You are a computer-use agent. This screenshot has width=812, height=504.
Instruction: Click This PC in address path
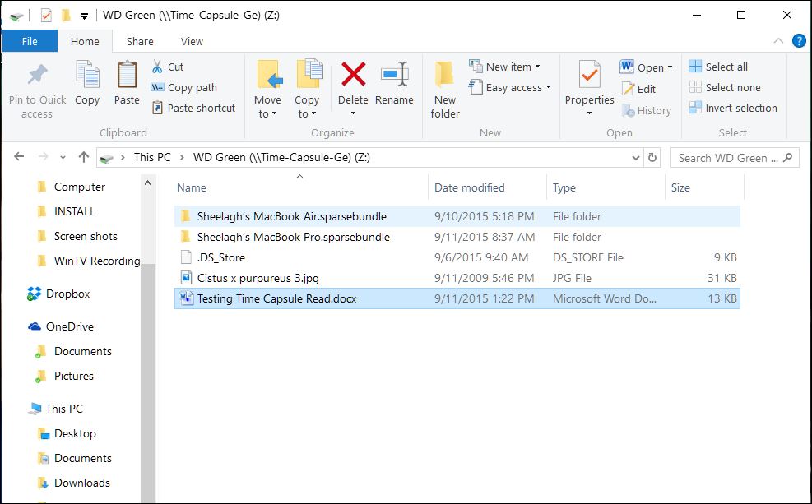(x=152, y=157)
